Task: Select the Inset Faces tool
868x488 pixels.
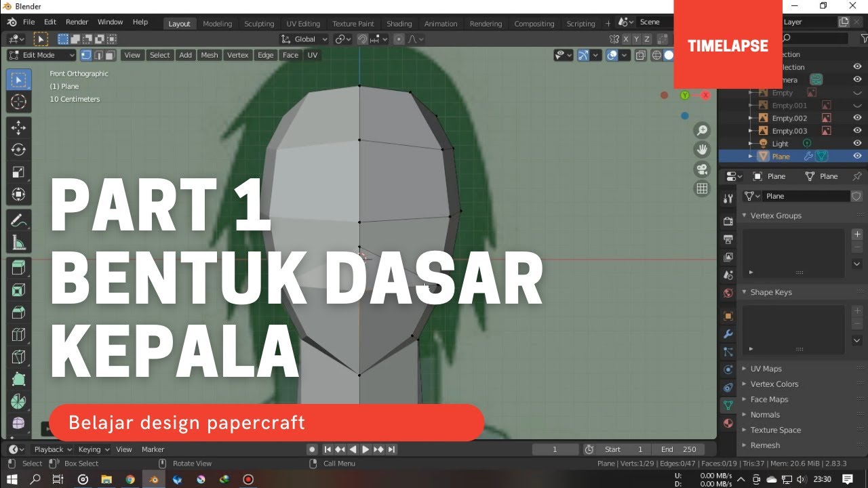Action: [18, 290]
